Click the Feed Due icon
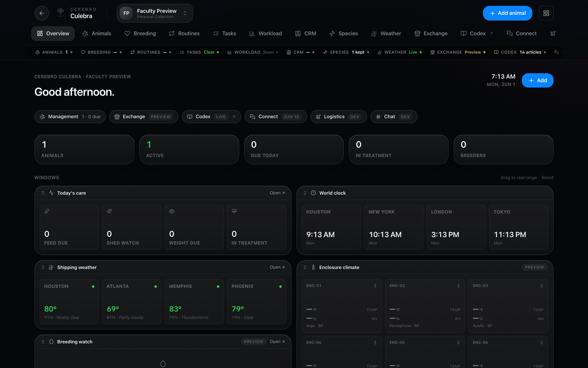This screenshot has width=588, height=368. click(47, 211)
